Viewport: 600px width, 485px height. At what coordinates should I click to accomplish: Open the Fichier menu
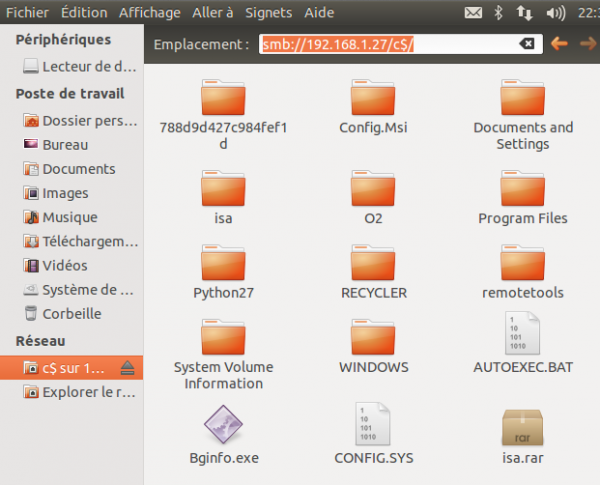coord(26,13)
